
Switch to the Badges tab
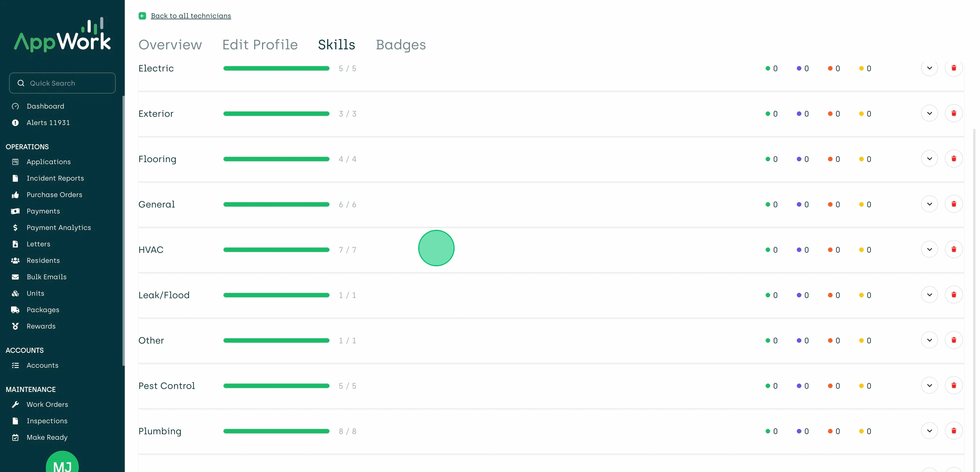click(x=401, y=45)
